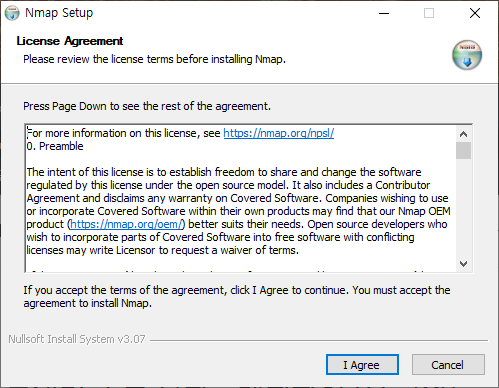
Task: Click the 'Nullsoft Install System v3.07' label
Action: click(x=77, y=339)
